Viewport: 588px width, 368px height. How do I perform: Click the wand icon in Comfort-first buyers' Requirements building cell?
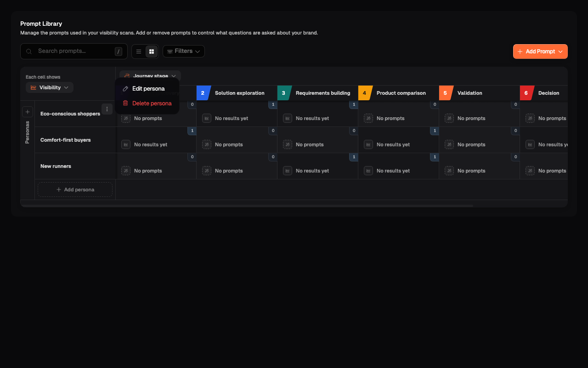tap(288, 144)
